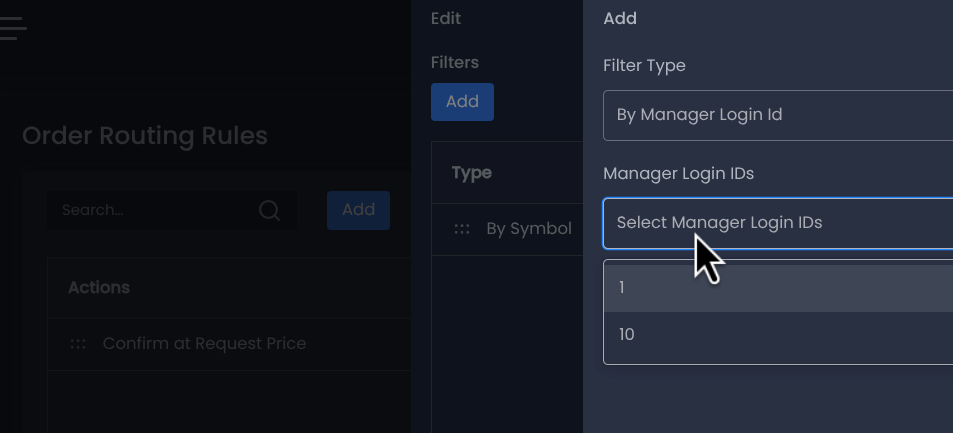The image size is (953, 433).
Task: Click the Order Routing Rules heading
Action: click(x=145, y=136)
